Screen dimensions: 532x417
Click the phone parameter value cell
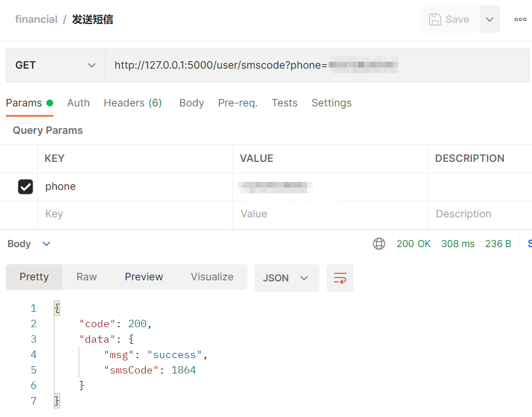[x=330, y=187]
